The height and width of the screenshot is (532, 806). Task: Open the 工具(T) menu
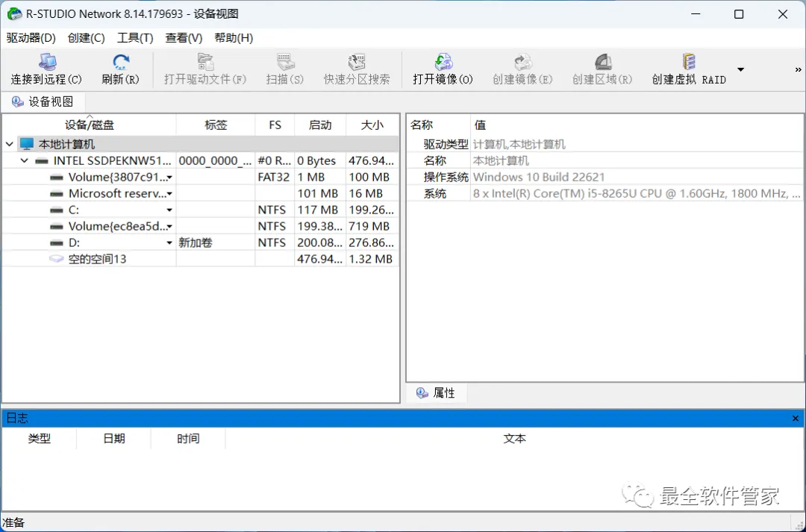pos(135,38)
